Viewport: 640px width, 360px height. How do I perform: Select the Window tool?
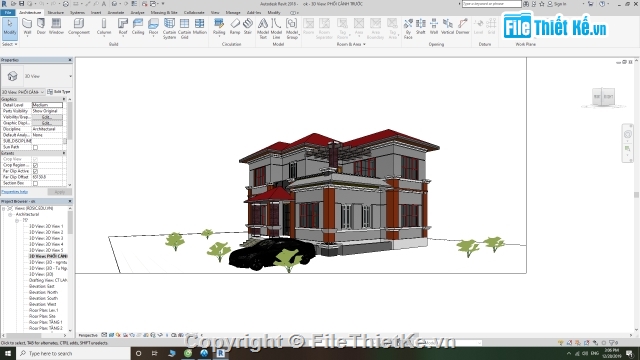point(56,27)
